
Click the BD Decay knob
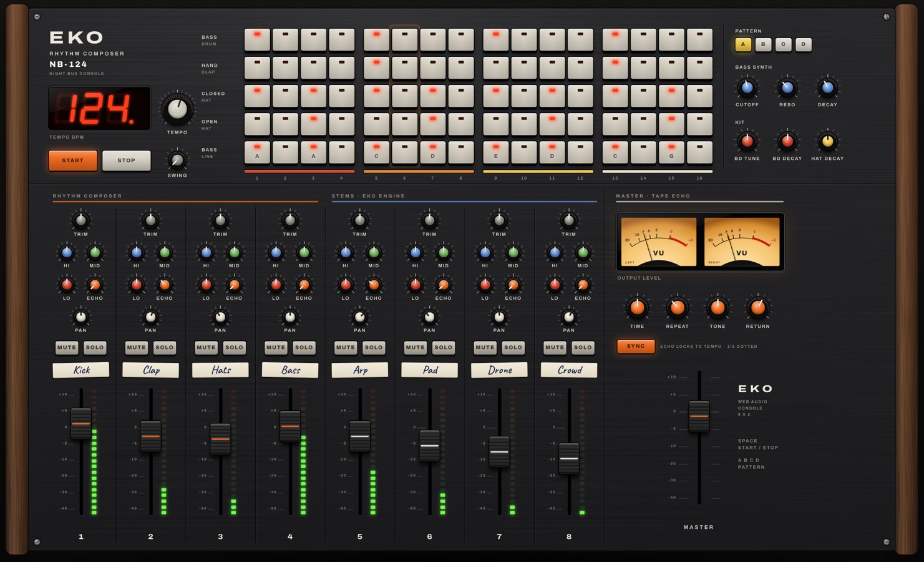click(787, 142)
